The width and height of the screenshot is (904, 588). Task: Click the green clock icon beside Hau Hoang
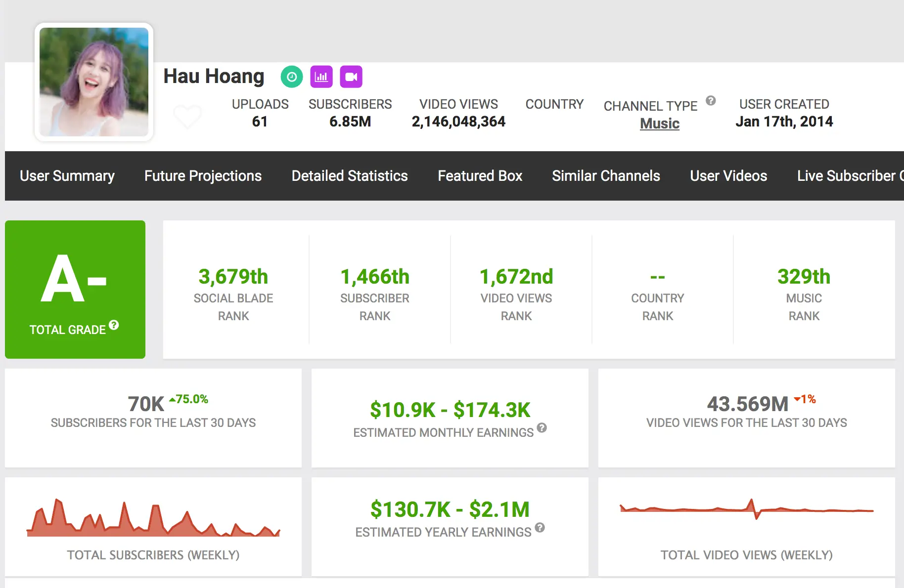point(292,77)
